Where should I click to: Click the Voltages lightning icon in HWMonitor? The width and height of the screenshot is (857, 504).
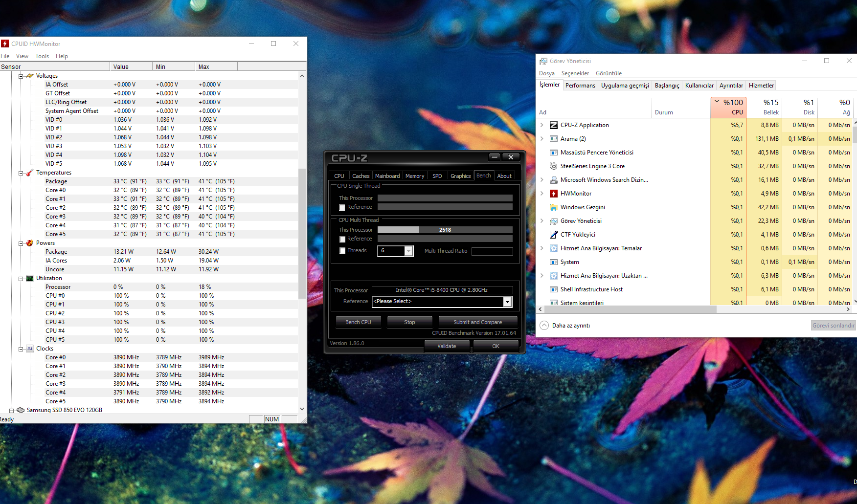[30, 76]
